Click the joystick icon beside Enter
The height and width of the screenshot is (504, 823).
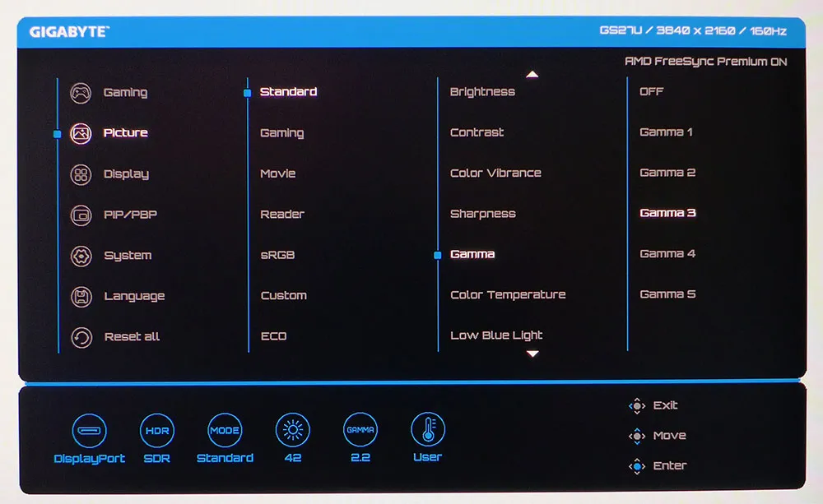[x=637, y=465]
